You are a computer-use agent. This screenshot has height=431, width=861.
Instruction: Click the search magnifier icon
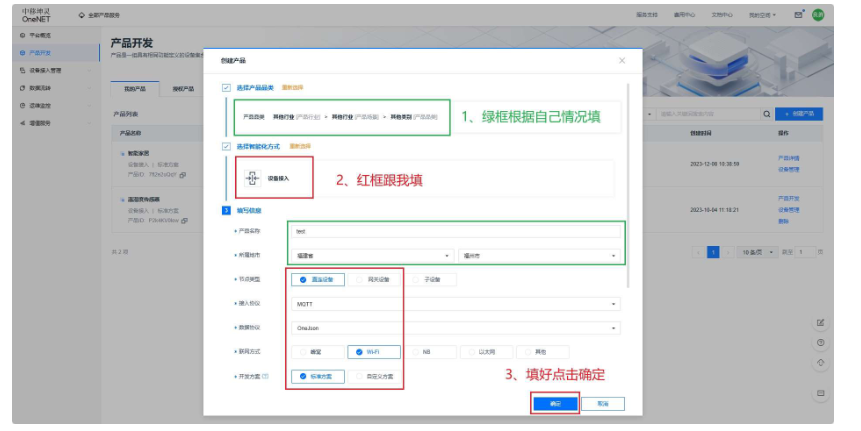point(767,114)
